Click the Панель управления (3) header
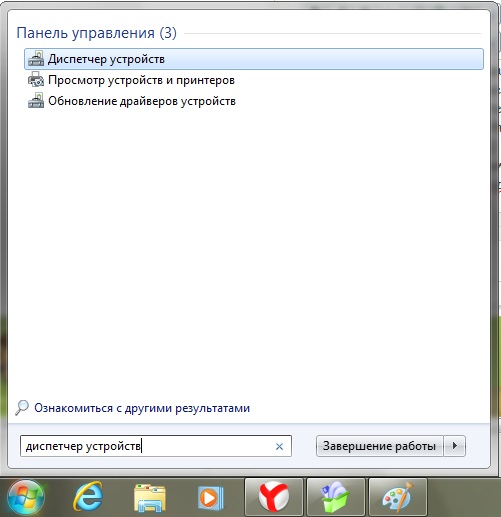The height and width of the screenshot is (517, 501). pos(96,33)
